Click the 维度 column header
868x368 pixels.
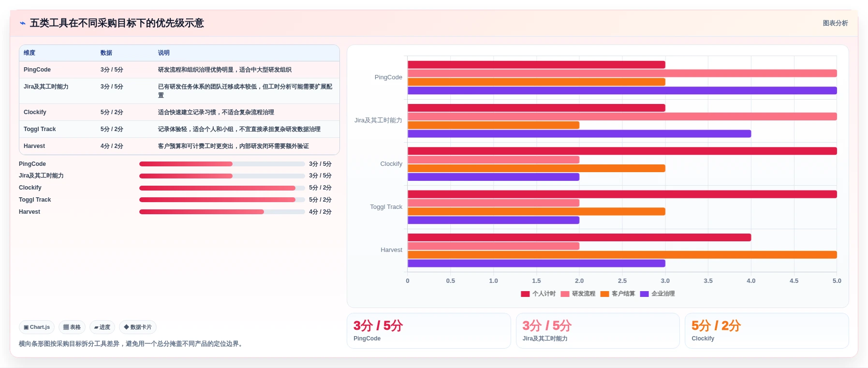(x=29, y=53)
